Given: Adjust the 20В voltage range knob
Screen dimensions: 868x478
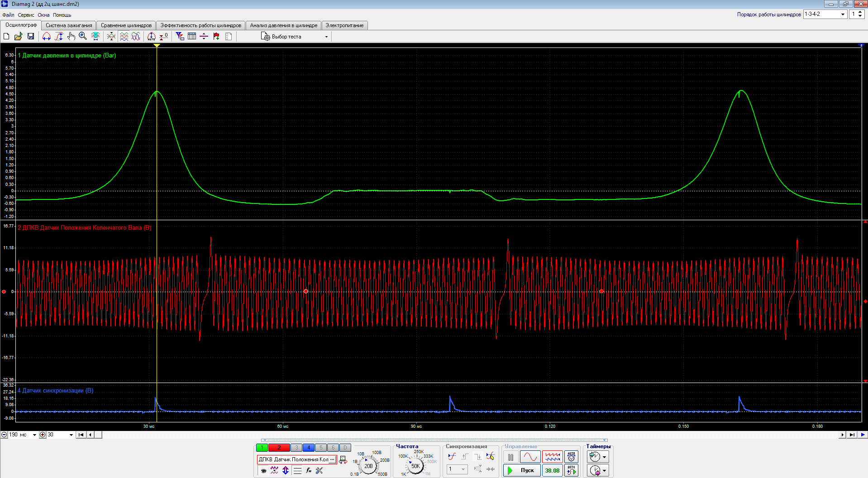Looking at the screenshot, I should [x=369, y=466].
